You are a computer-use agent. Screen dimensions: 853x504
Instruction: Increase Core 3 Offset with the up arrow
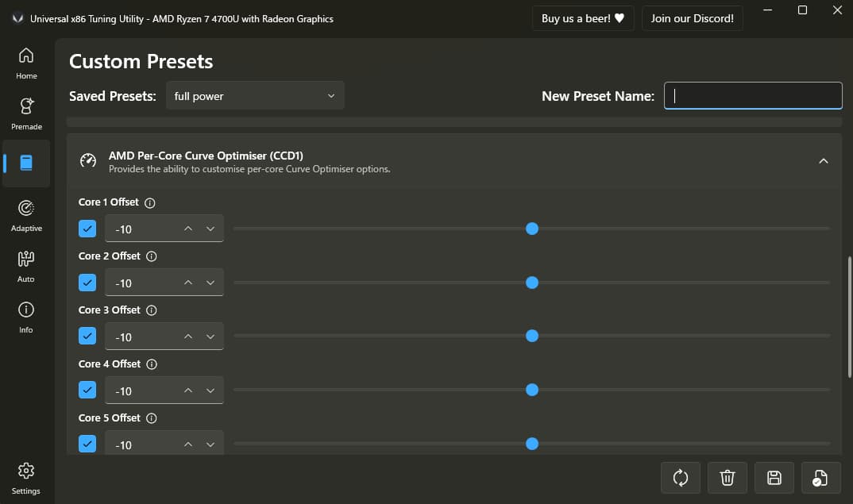(x=188, y=337)
